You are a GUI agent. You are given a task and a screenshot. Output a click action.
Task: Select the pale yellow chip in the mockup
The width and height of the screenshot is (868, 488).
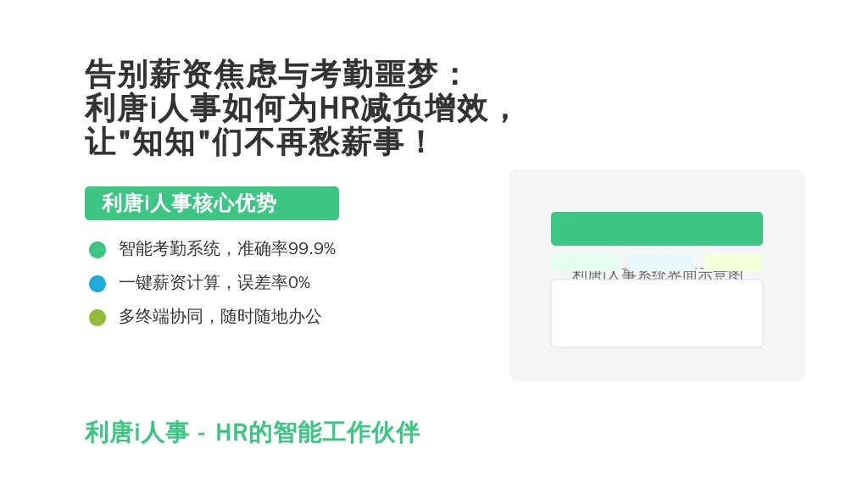[x=733, y=263]
